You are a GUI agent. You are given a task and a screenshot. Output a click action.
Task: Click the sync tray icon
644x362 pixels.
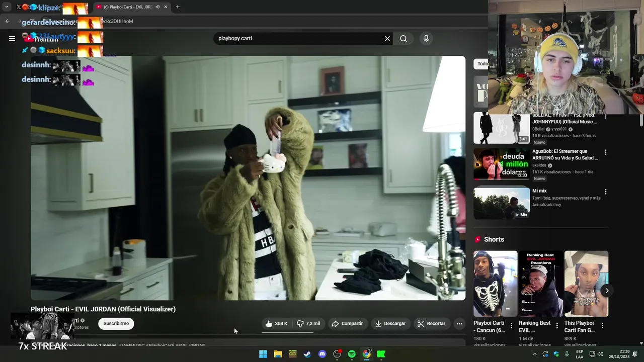(545, 354)
